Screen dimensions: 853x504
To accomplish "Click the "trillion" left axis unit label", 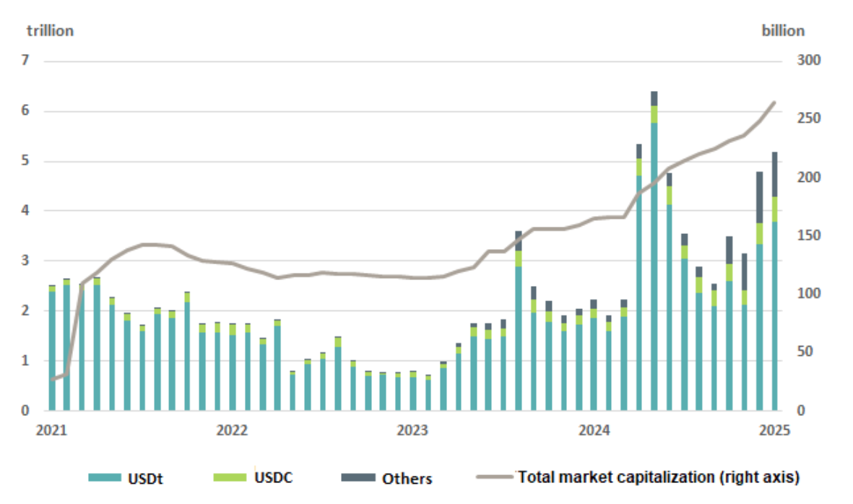I will pos(51,30).
